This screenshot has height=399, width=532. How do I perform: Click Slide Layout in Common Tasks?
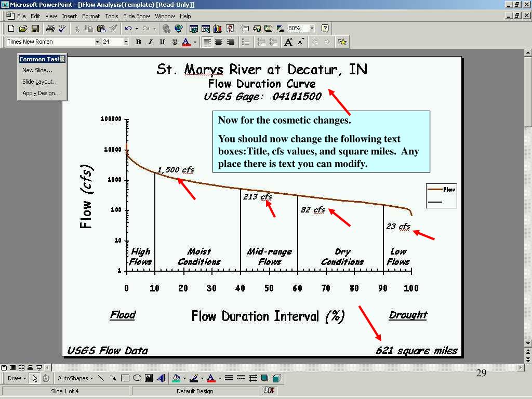point(41,82)
